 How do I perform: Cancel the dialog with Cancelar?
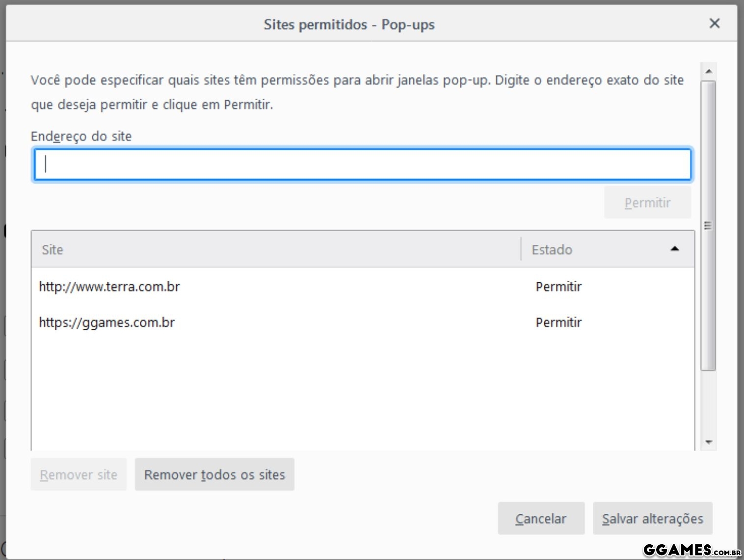coord(541,519)
